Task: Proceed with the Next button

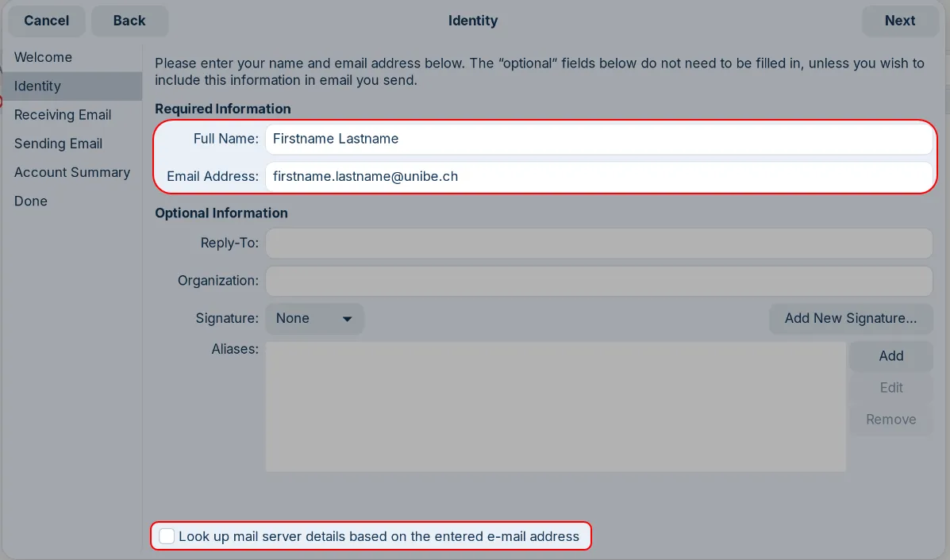Action: click(900, 21)
